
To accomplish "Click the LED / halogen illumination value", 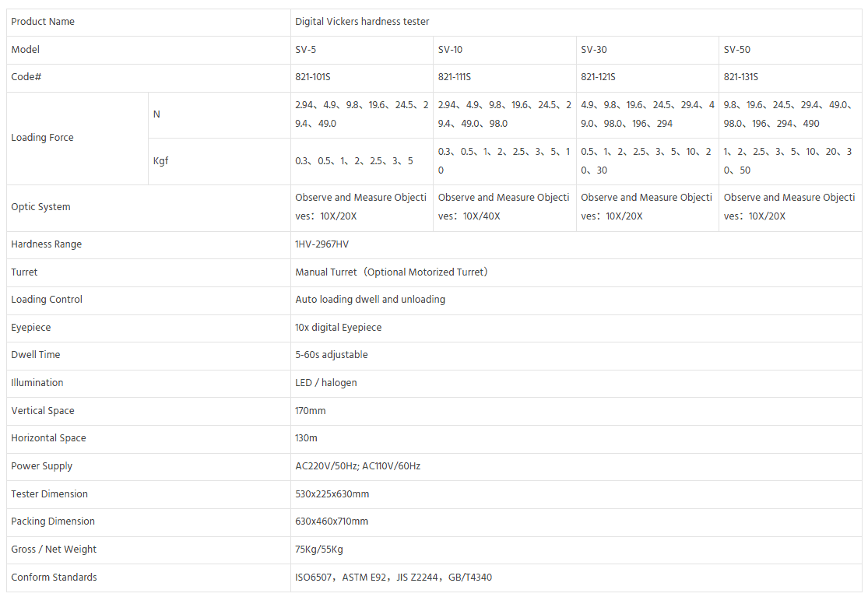I will [x=326, y=383].
